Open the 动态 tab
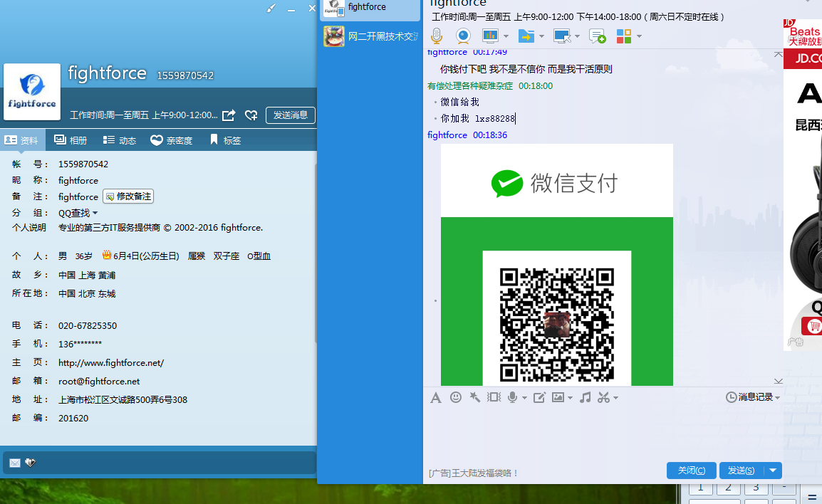This screenshot has height=504, width=822. tap(120, 140)
